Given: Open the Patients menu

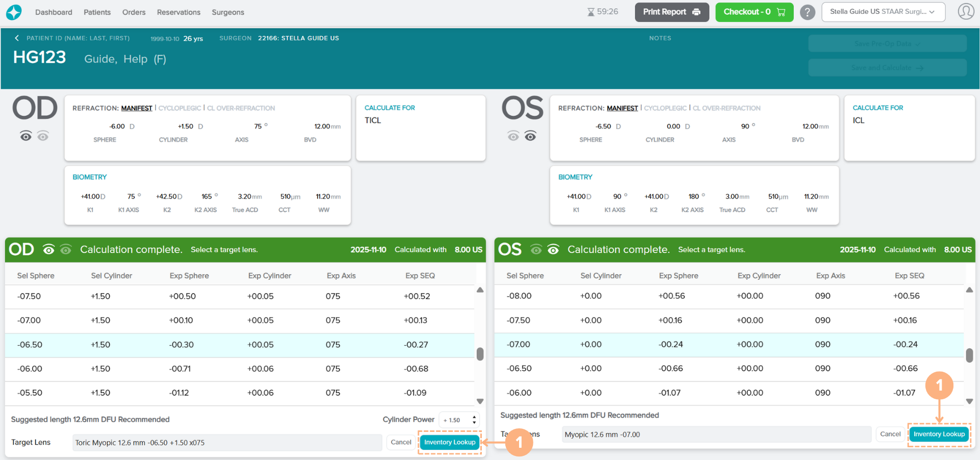Looking at the screenshot, I should (x=97, y=12).
